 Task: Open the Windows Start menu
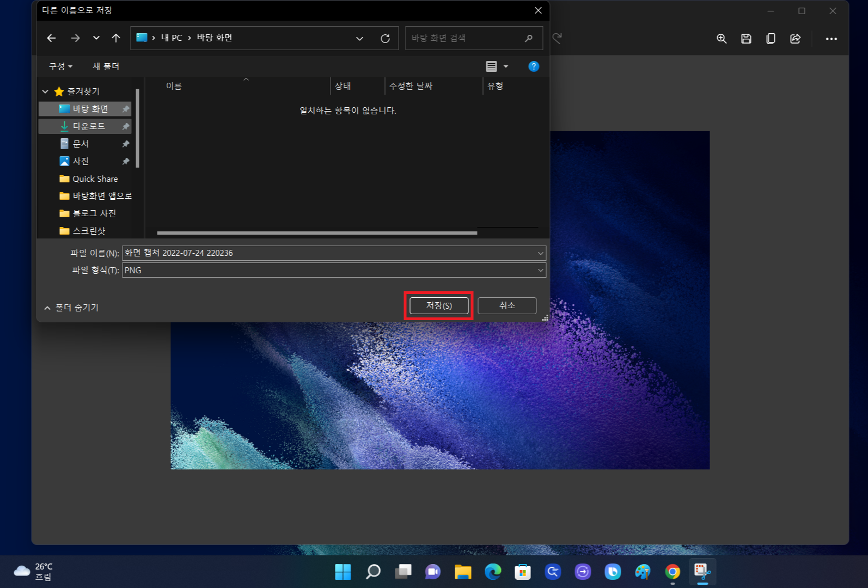(343, 572)
